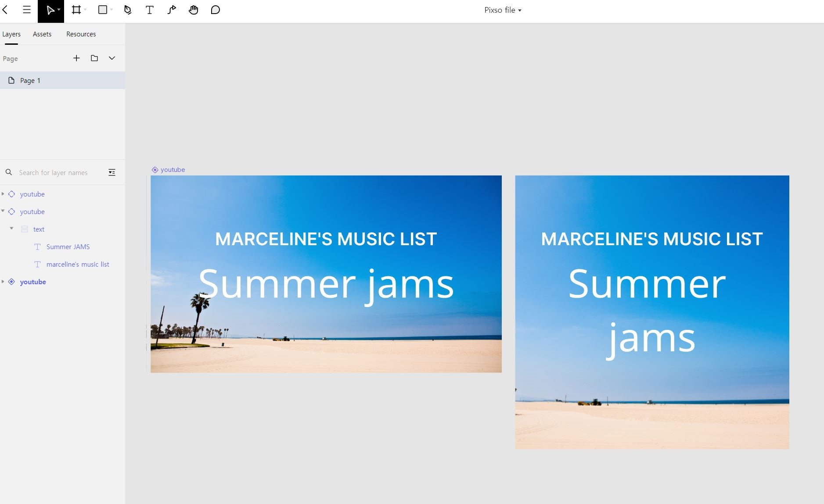
Task: Open Move tool dropdown arrow
Action: click(59, 10)
